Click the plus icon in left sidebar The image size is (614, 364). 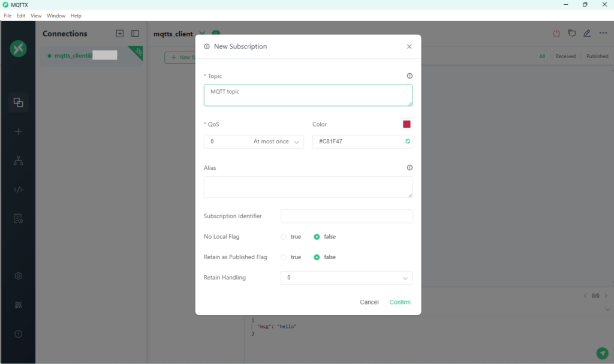click(x=18, y=131)
